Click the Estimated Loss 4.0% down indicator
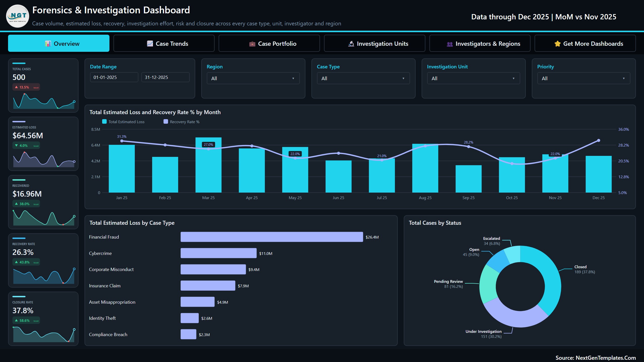644x362 pixels. click(x=26, y=146)
